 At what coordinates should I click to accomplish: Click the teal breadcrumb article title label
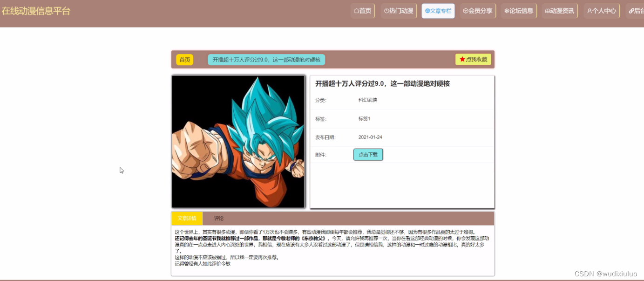coord(266,60)
